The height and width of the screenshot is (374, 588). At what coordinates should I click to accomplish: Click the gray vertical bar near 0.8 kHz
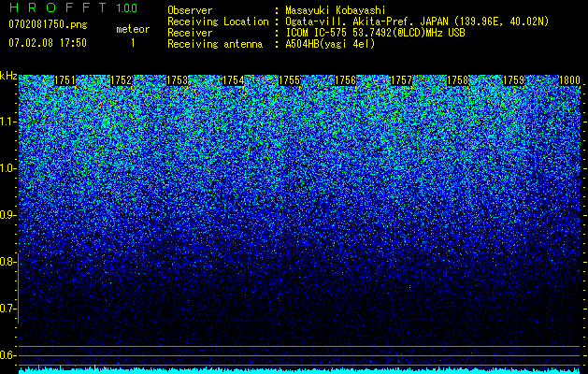(18, 288)
